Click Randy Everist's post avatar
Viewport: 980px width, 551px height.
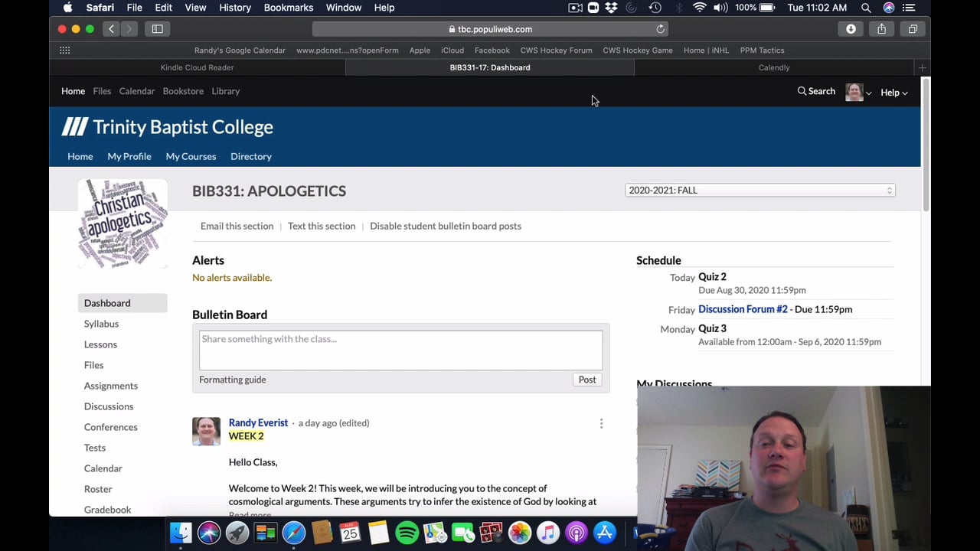206,431
